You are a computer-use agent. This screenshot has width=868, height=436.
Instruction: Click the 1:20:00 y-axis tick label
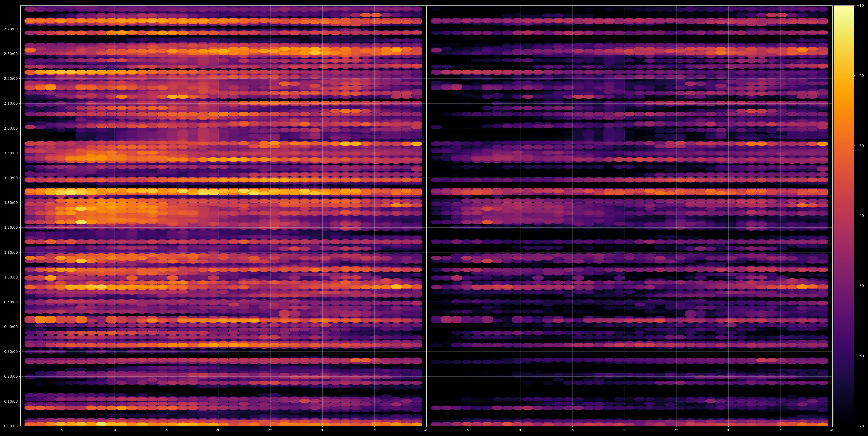point(10,227)
